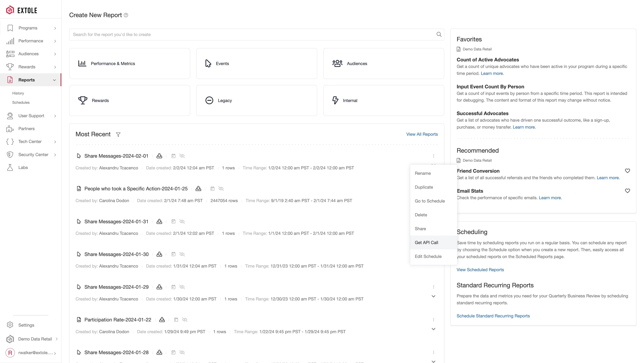
Task: Select Rename in the context menu
Action: coord(433,173)
